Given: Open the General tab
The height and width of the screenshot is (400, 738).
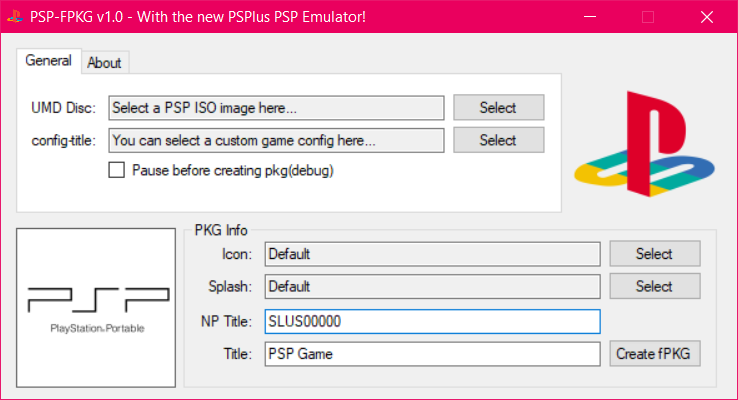Looking at the screenshot, I should 48,61.
